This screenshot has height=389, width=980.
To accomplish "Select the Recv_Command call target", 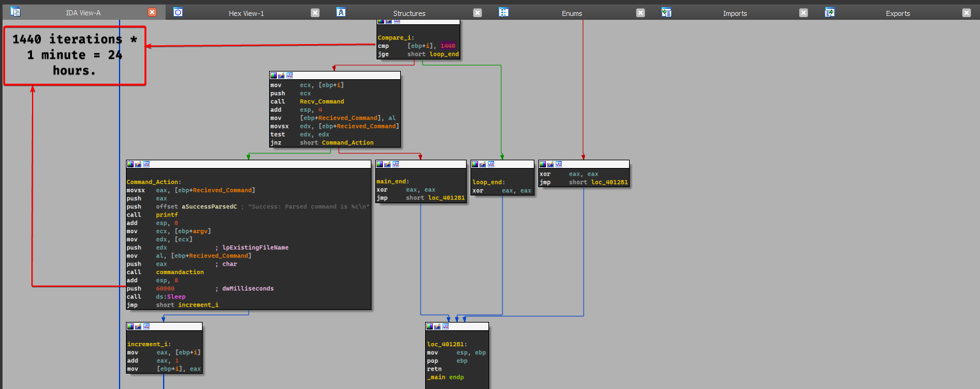I will 322,102.
